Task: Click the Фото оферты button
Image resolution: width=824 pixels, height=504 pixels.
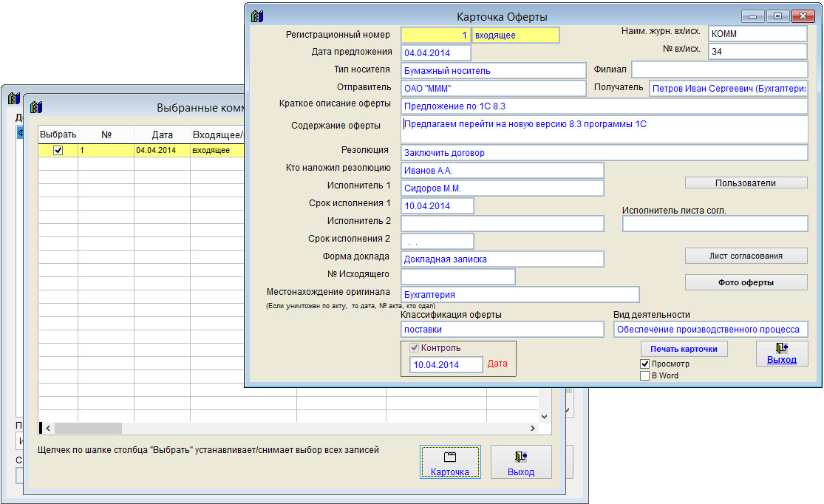Action: click(x=745, y=282)
